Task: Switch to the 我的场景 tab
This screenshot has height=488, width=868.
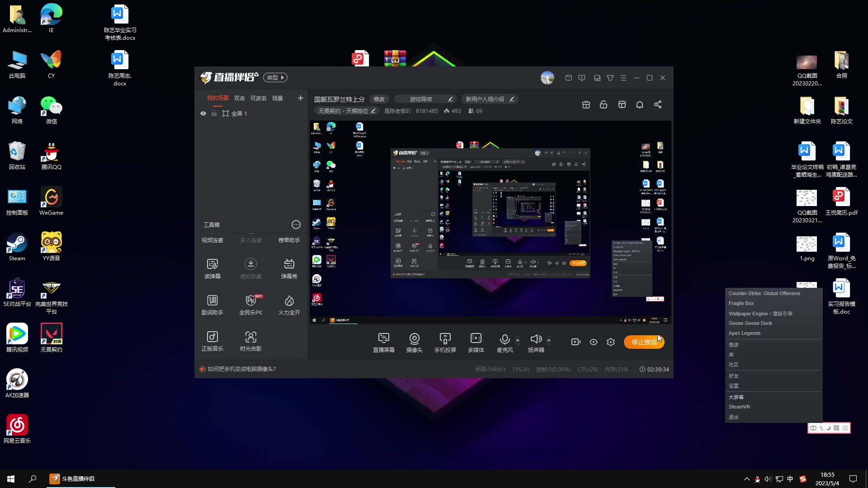Action: [218, 98]
